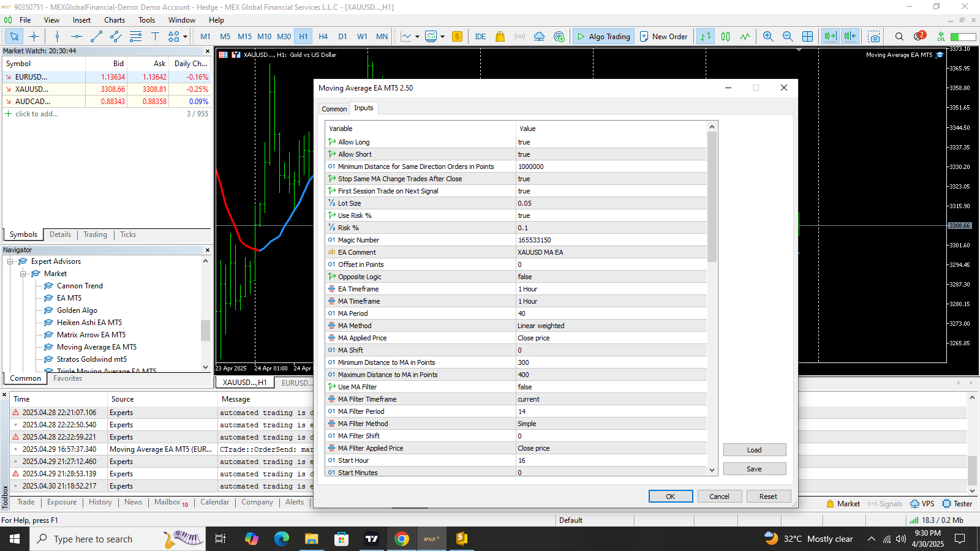Click the zoom in magnifier icon

pos(768,37)
